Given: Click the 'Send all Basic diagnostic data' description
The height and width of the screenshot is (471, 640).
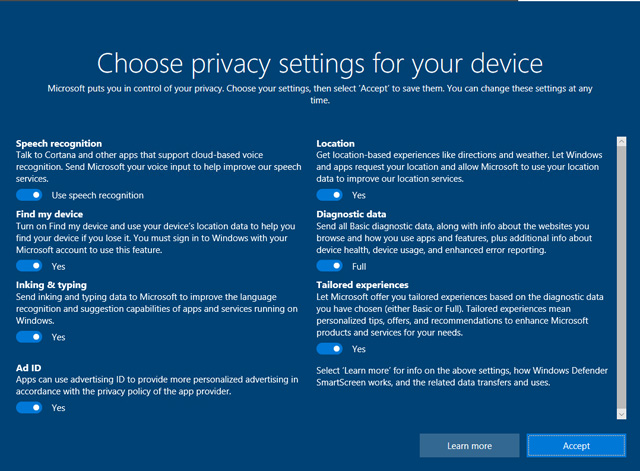Looking at the screenshot, I should [454, 238].
